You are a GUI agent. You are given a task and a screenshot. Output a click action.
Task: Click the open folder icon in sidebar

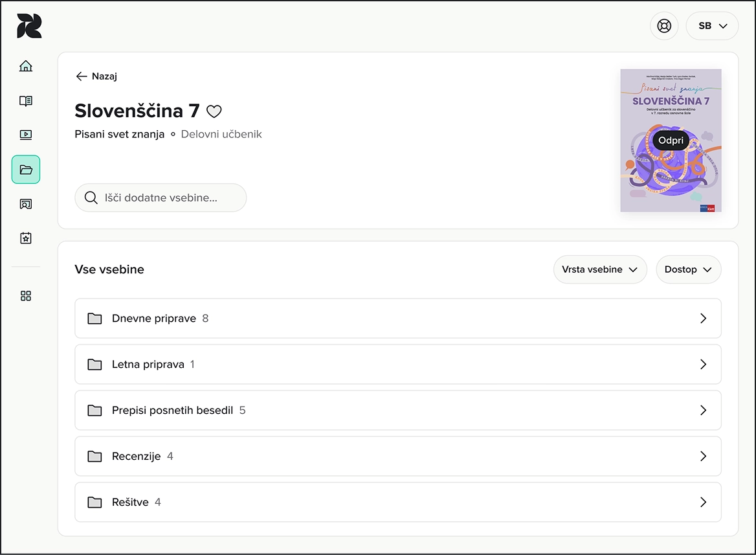(25, 170)
